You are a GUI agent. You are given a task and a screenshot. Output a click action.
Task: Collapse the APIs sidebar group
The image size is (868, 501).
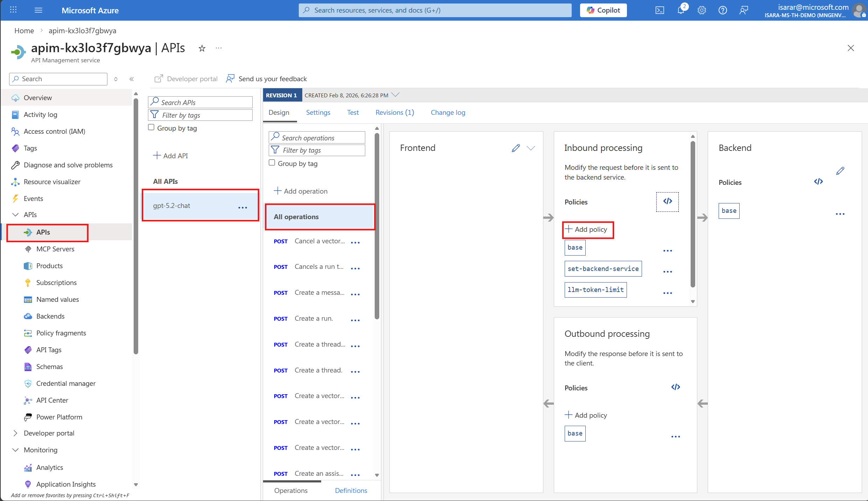[x=15, y=215]
